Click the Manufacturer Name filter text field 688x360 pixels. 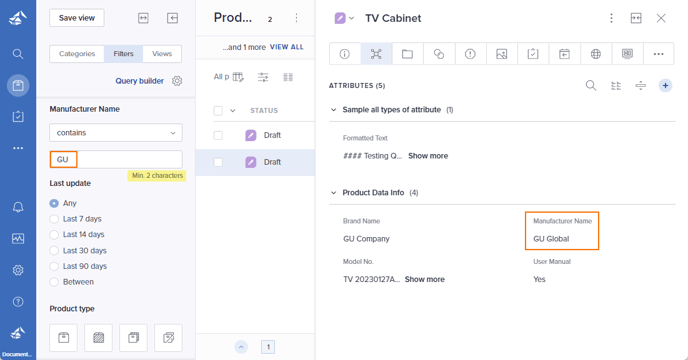pyautogui.click(x=116, y=159)
